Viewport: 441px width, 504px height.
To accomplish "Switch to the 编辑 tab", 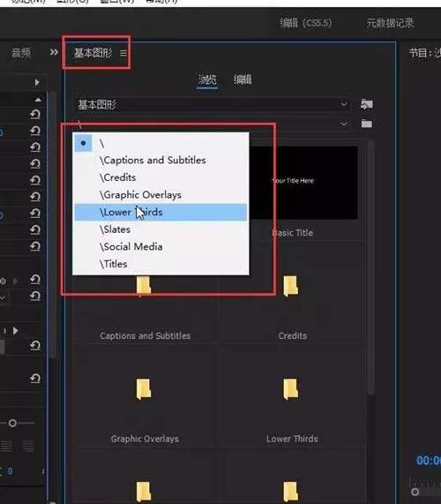I will click(243, 79).
